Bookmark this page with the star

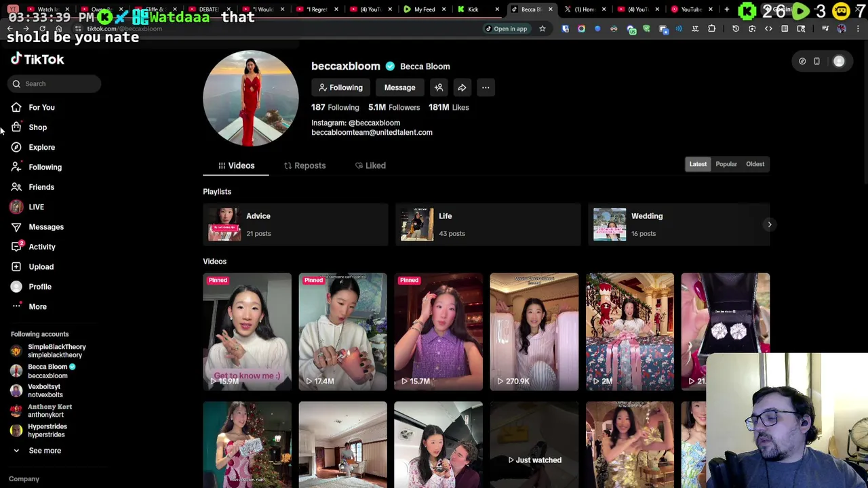click(542, 28)
